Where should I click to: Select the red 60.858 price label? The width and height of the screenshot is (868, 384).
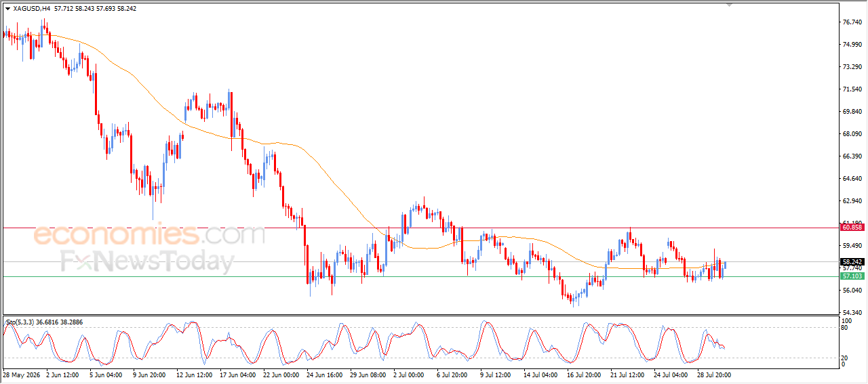click(852, 228)
